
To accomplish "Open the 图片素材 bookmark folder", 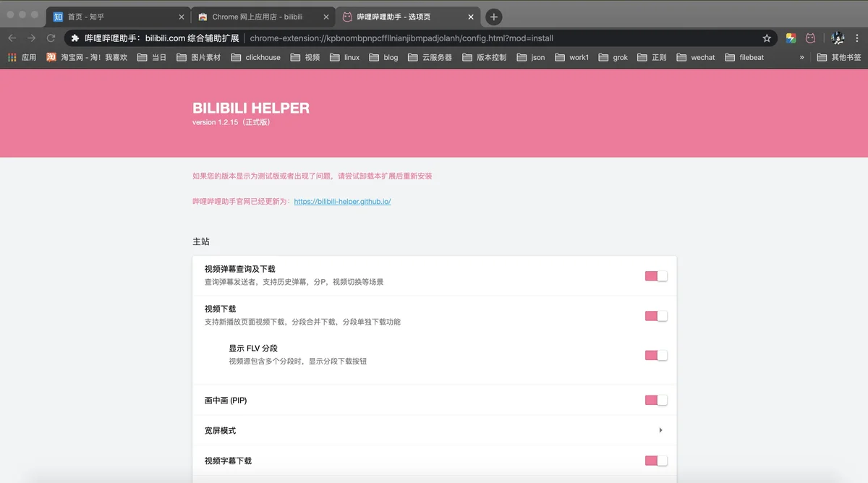I will pyautogui.click(x=199, y=57).
